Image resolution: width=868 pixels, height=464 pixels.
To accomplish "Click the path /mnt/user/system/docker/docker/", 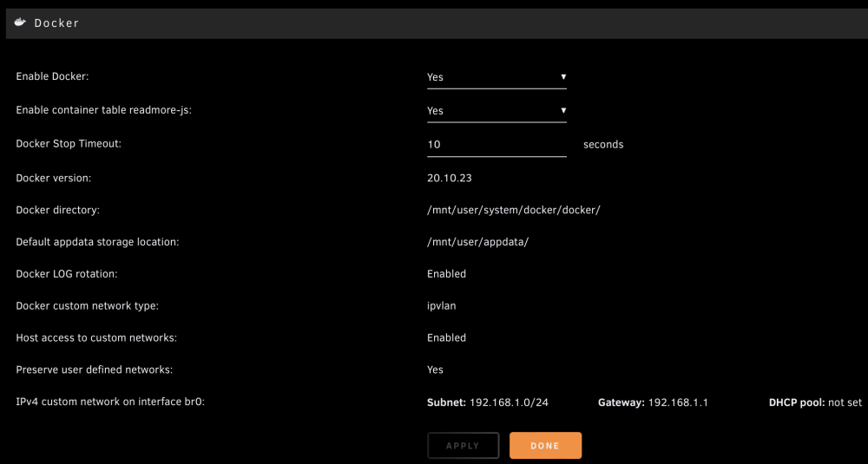I will click(x=514, y=210).
